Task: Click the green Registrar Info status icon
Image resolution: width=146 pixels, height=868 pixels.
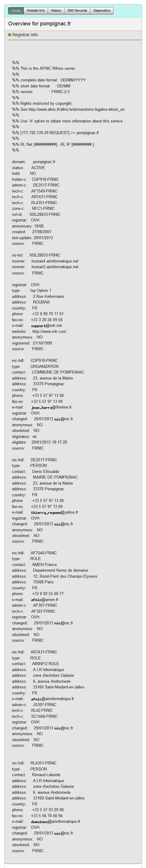Action: [x=10, y=35]
